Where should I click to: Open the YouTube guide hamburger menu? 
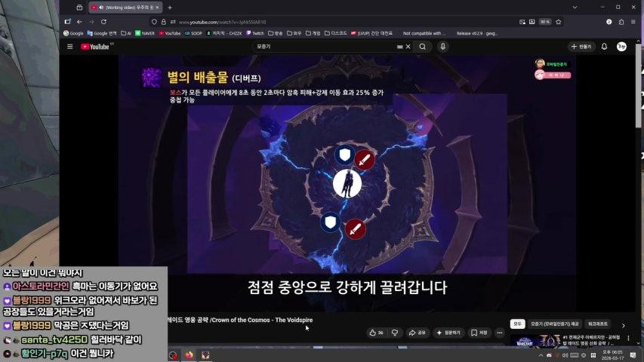click(69, 47)
